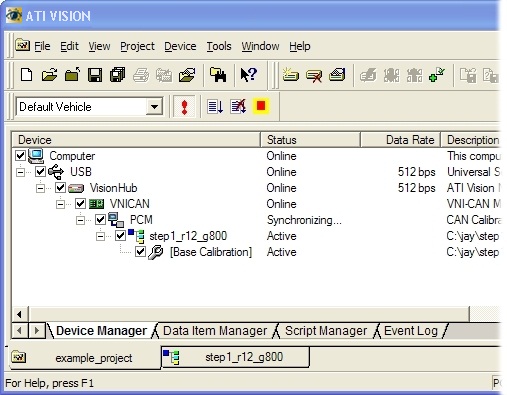The image size is (507, 395).
Task: Click the wrench Base Calibration icon
Action: [x=155, y=252]
